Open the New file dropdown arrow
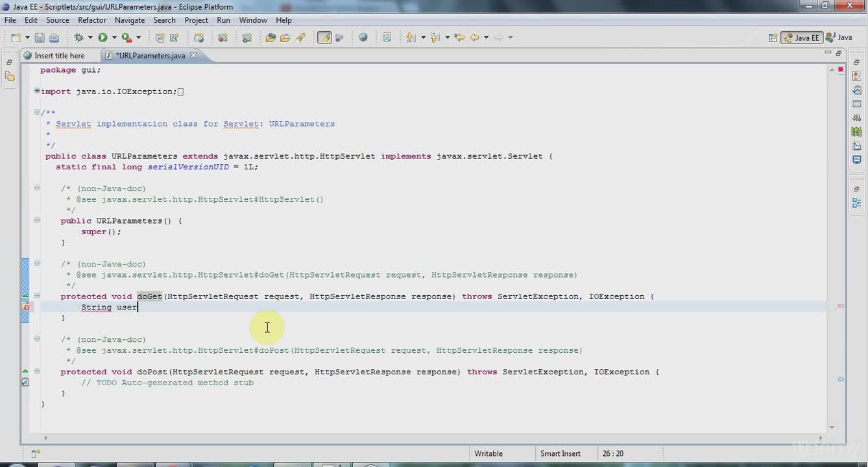This screenshot has height=467, width=868. click(x=27, y=38)
